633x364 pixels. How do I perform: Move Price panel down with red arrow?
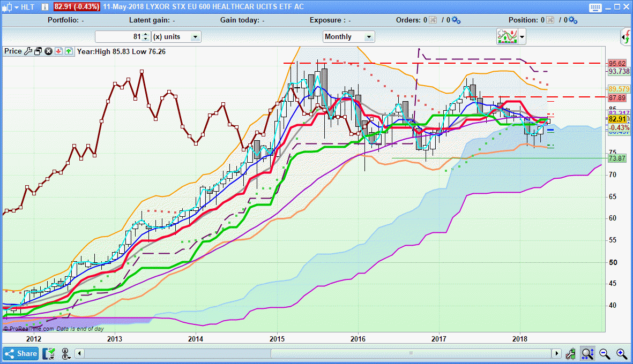point(58,51)
